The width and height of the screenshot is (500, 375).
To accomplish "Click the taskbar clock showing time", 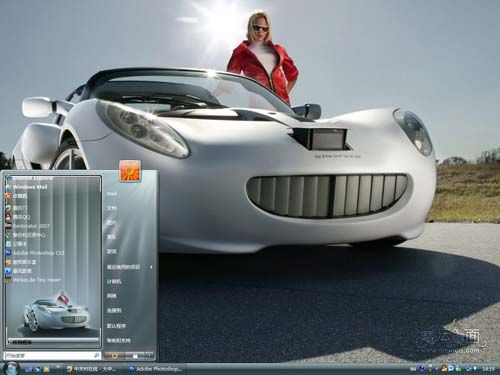I will 488,369.
